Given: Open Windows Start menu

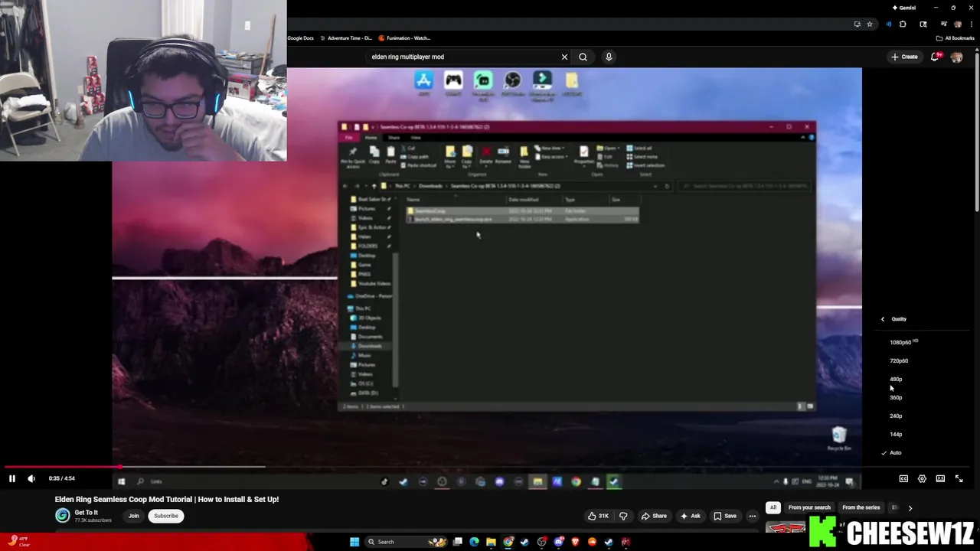Looking at the screenshot, I should [x=354, y=542].
